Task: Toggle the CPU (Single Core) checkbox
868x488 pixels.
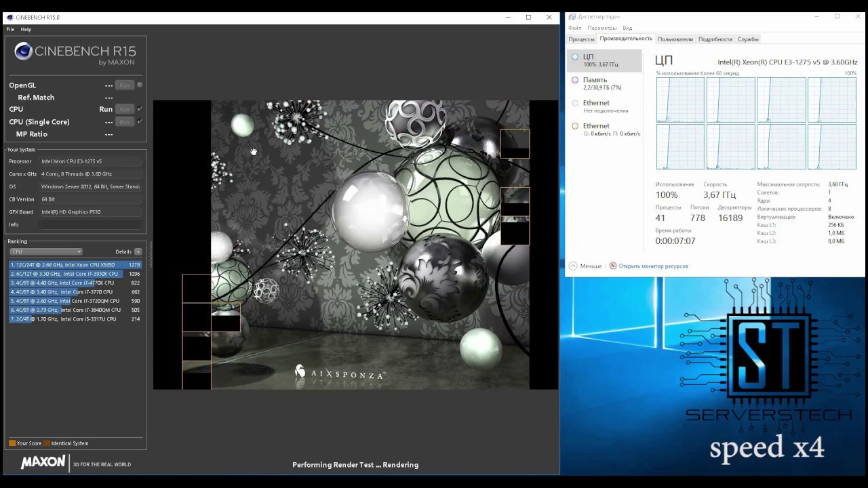Action: [140, 121]
